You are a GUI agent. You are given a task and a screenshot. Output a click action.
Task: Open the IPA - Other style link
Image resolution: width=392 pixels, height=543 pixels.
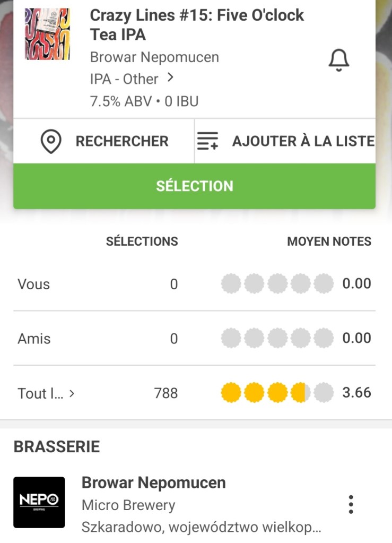(124, 79)
